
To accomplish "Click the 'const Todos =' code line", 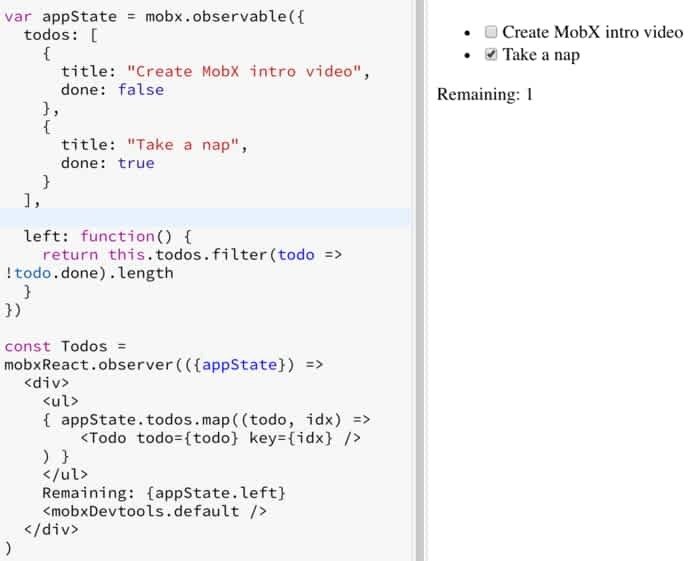I will pyautogui.click(x=66, y=346).
